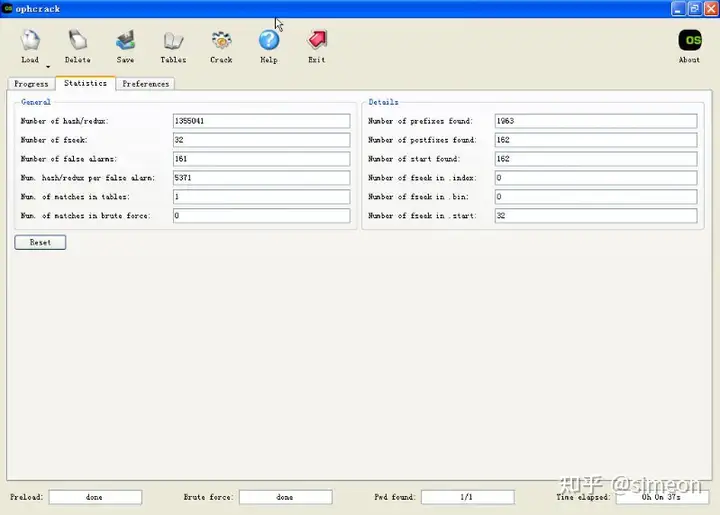Click the 'Number of hash/redux:' label
Image resolution: width=720 pixels, height=515 pixels.
pyautogui.click(x=64, y=121)
